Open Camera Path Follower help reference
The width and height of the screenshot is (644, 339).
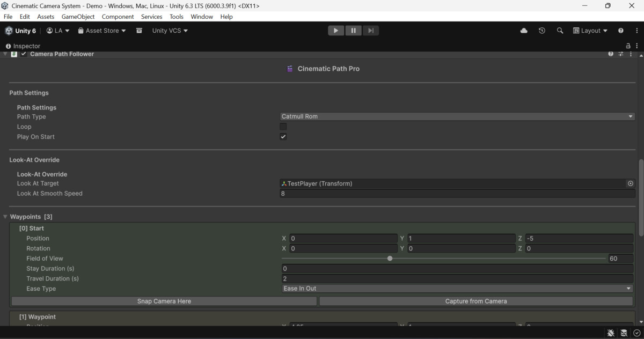pos(611,54)
